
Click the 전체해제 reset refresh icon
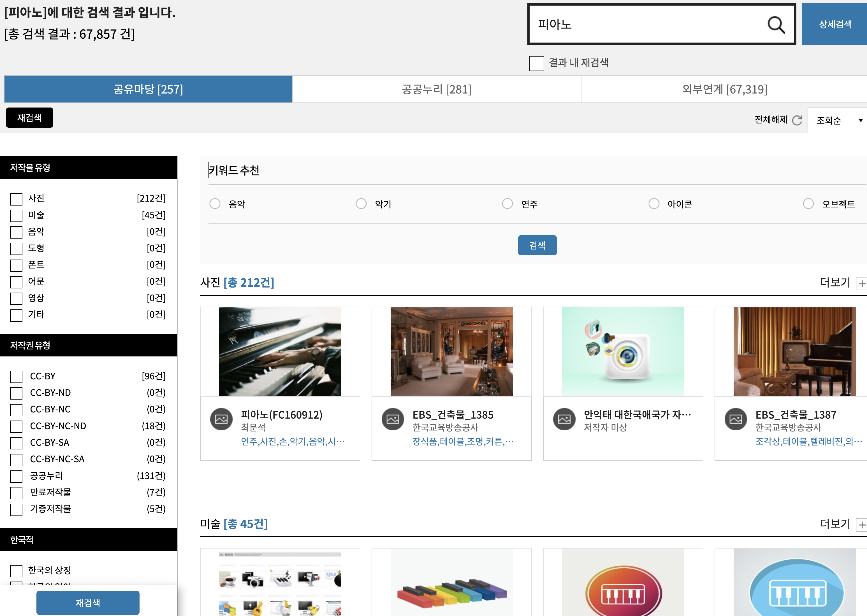[x=797, y=120]
